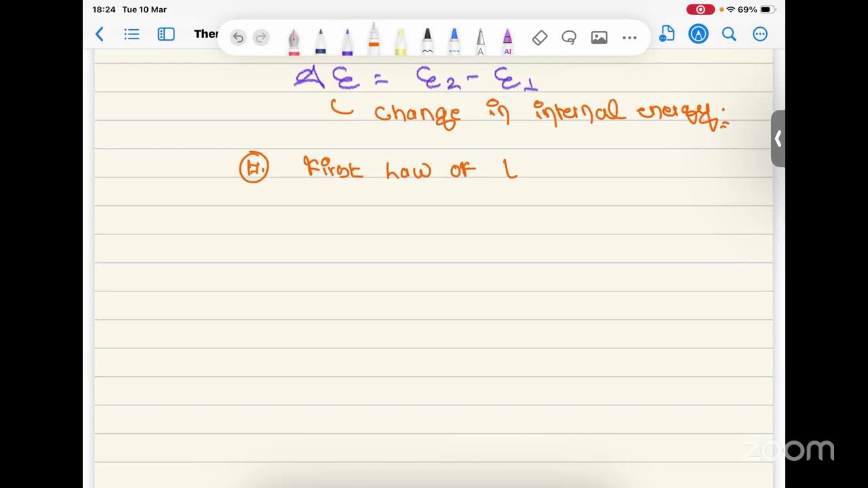Select the gray text pencil tool
868x488 pixels.
coord(480,41)
